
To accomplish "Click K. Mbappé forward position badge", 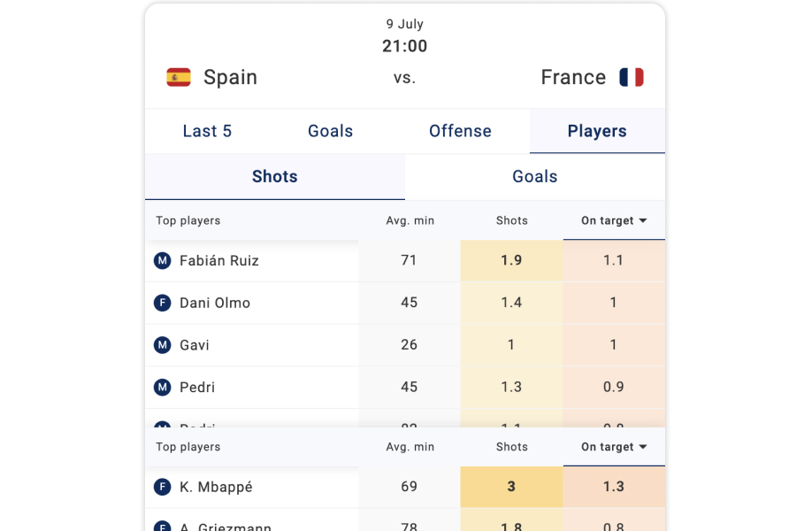I will 162,487.
